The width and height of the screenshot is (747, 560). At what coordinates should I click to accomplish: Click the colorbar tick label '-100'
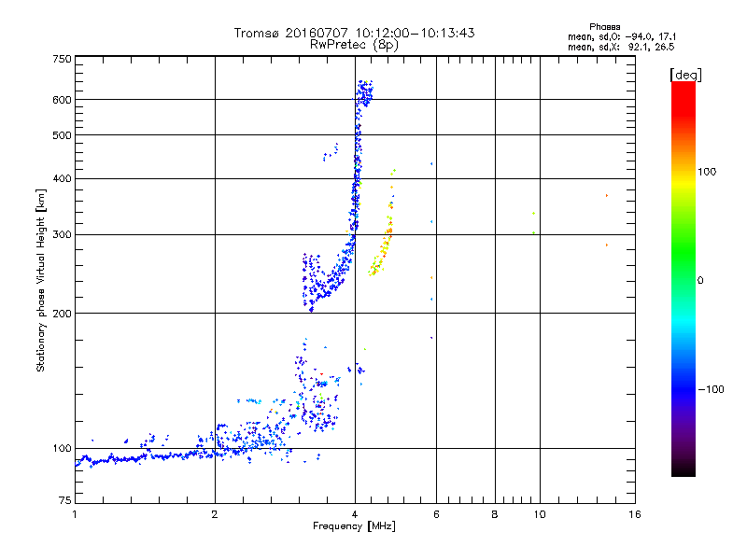tap(711, 389)
